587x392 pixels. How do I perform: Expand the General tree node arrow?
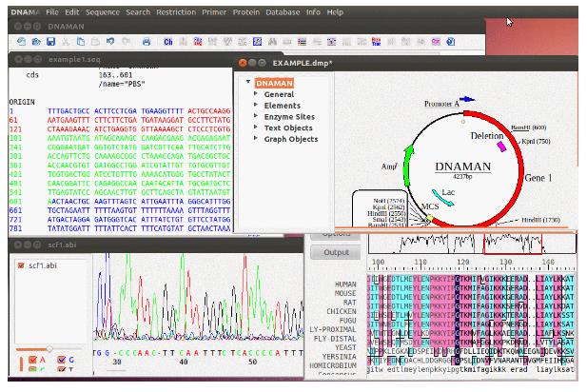(256, 93)
